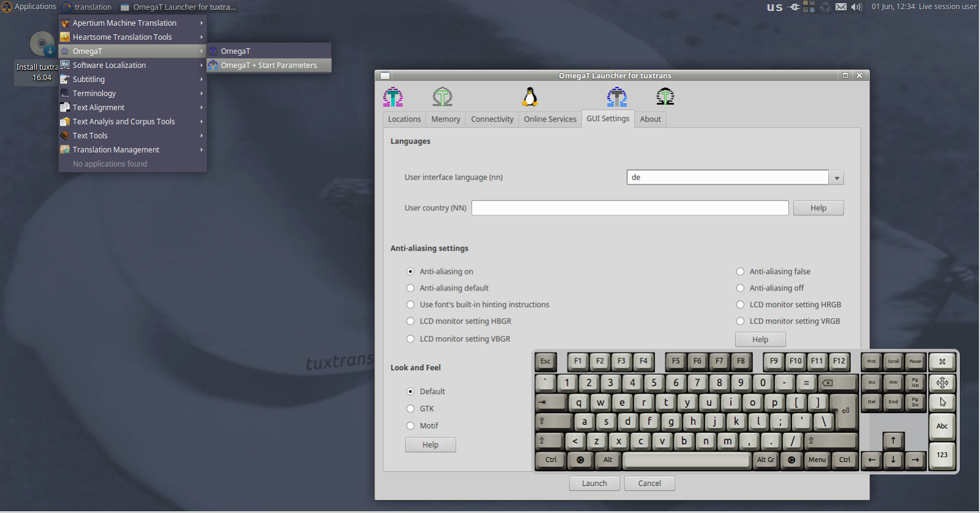This screenshot has height=513, width=980.
Task: Switch to the Locations tab
Action: [404, 120]
